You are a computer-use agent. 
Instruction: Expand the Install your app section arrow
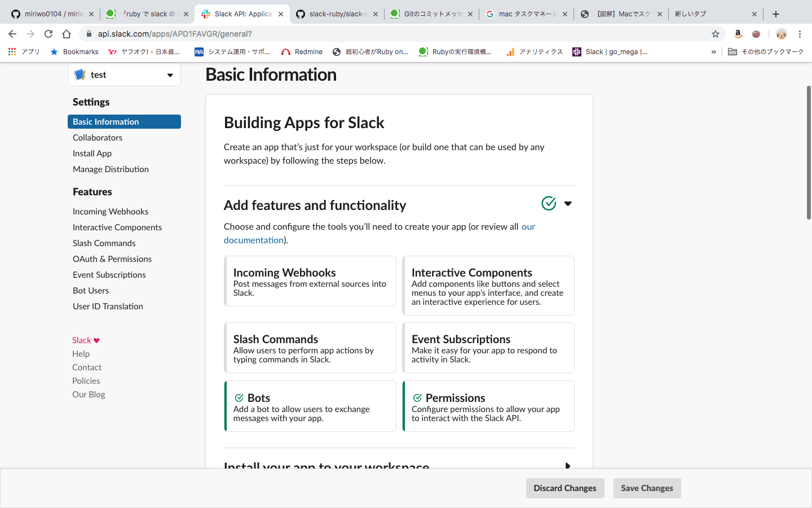click(x=568, y=466)
